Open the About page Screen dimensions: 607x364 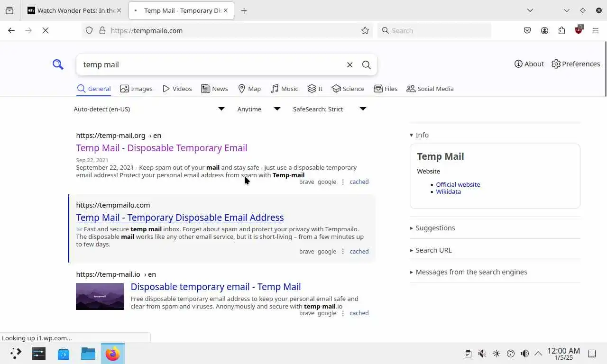pyautogui.click(x=529, y=64)
